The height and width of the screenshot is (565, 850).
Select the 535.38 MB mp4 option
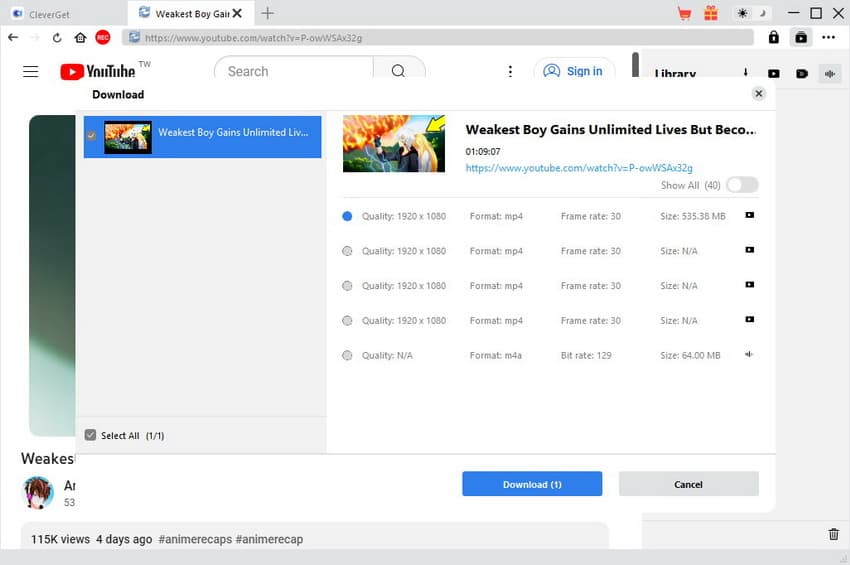click(x=347, y=216)
